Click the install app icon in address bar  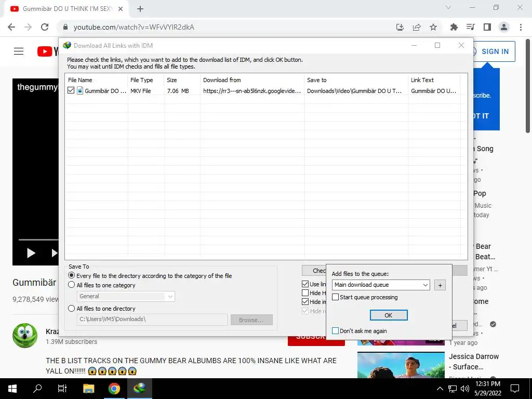[x=400, y=27]
